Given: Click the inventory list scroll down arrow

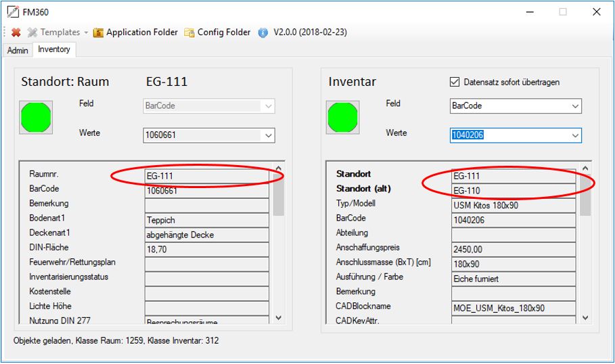Looking at the screenshot, I should [x=585, y=318].
